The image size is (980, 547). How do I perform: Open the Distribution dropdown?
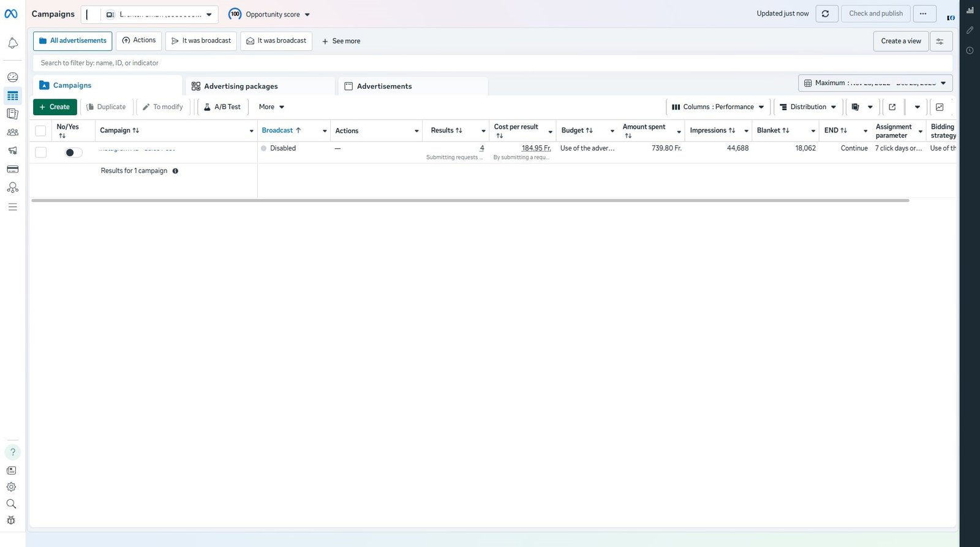[807, 107]
